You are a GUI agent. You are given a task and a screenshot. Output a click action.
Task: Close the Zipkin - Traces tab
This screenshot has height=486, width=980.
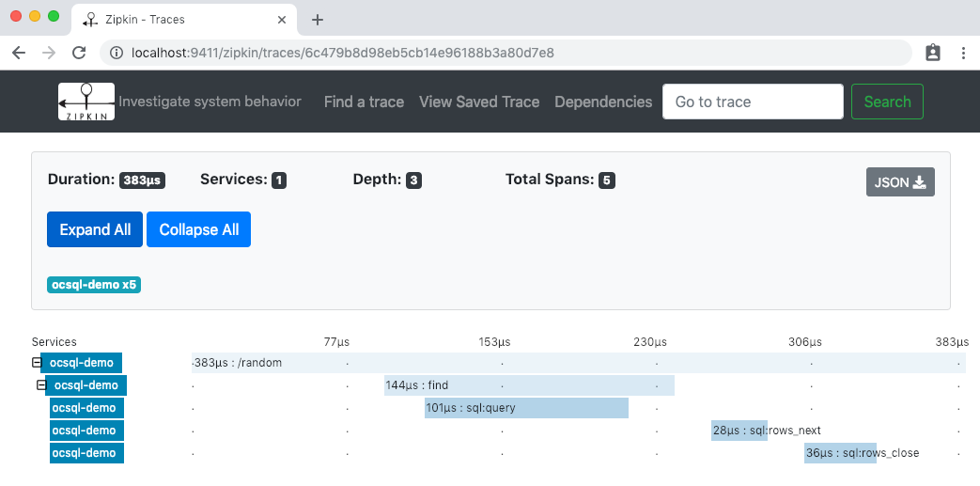(x=282, y=20)
